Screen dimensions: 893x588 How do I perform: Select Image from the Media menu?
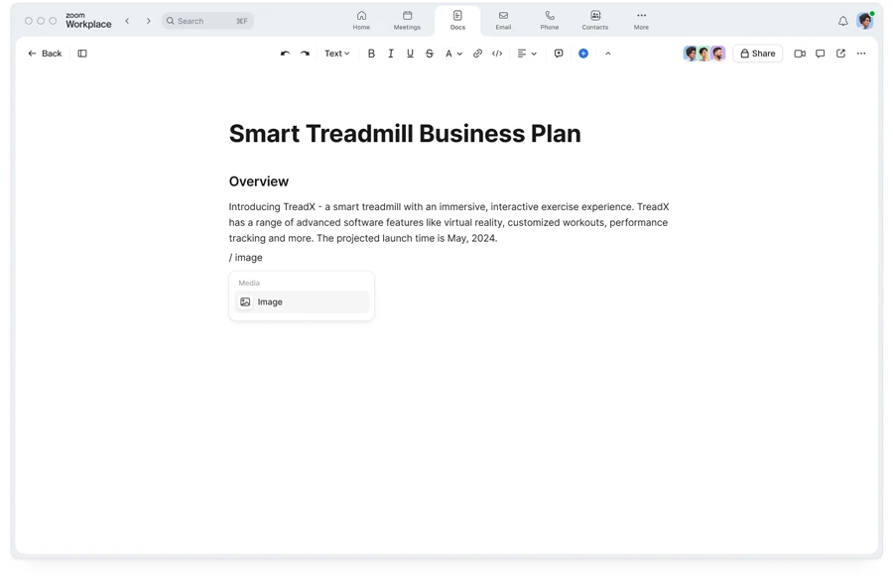(302, 302)
